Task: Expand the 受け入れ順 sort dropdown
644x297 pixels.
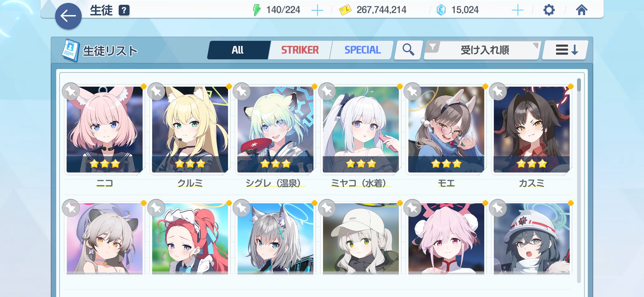Action: (x=482, y=50)
